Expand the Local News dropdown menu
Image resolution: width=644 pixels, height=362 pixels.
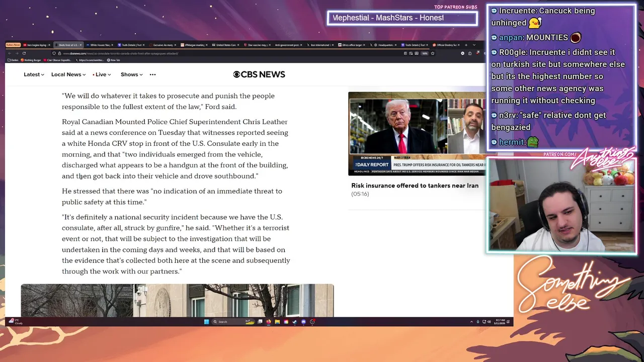pos(68,74)
